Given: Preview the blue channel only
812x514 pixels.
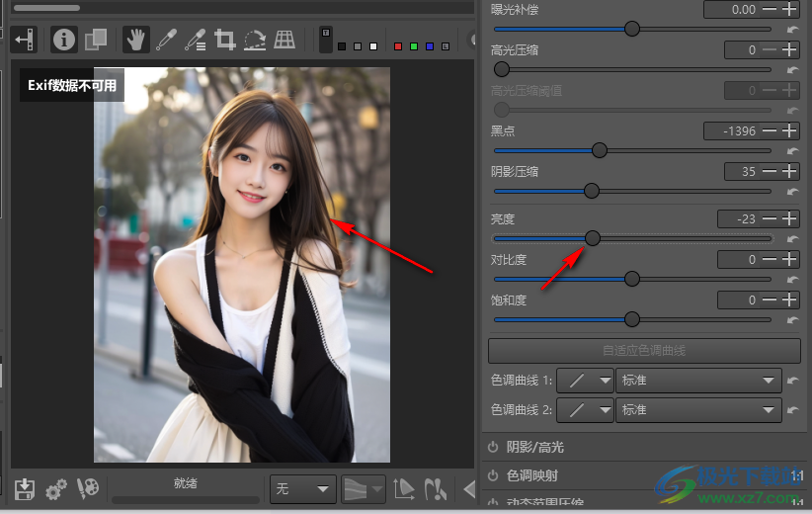Looking at the screenshot, I should (x=430, y=46).
